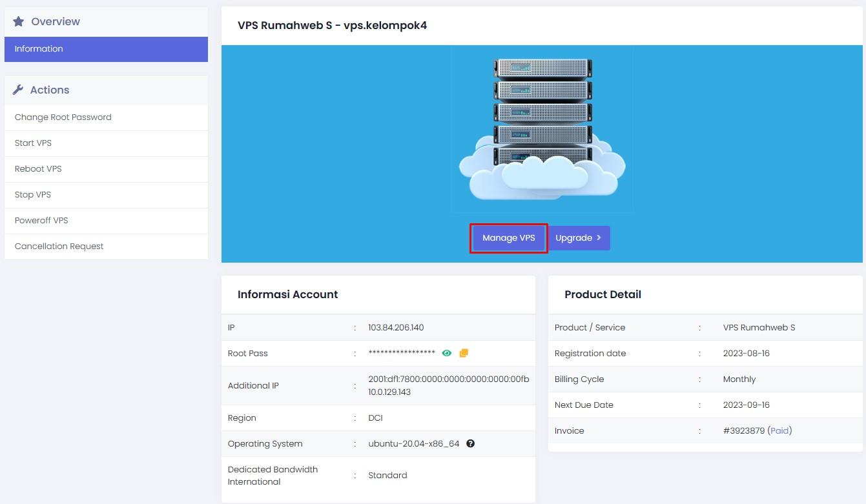The height and width of the screenshot is (504, 866).
Task: Select the Actions wrench icon
Action: 18,90
